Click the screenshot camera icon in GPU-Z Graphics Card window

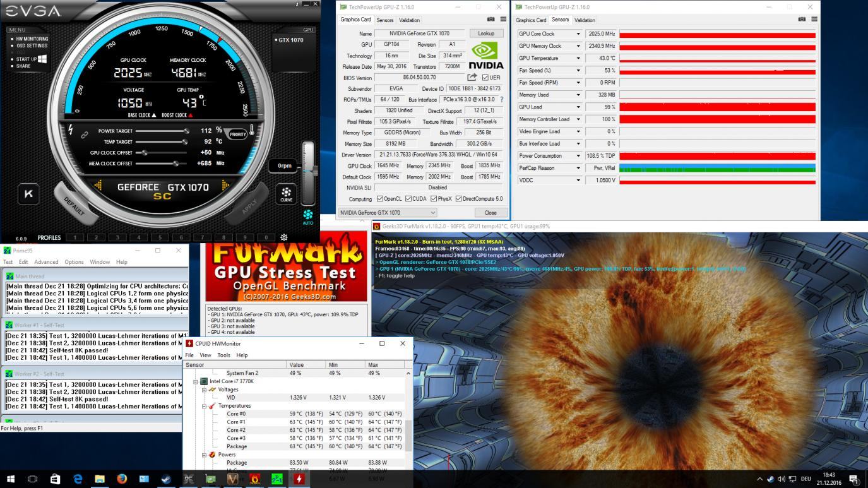pos(491,20)
